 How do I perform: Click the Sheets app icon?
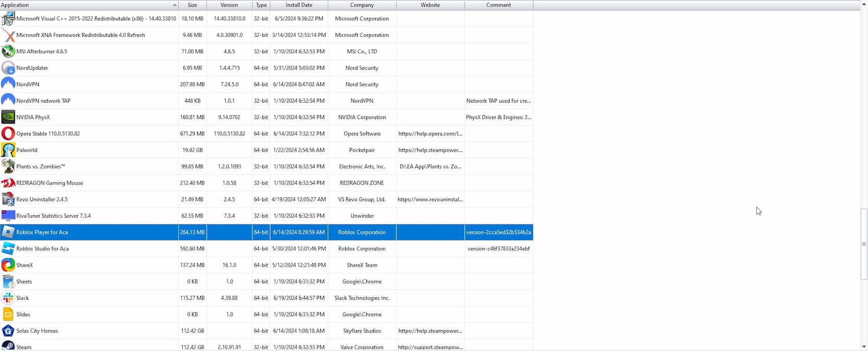pyautogui.click(x=8, y=282)
